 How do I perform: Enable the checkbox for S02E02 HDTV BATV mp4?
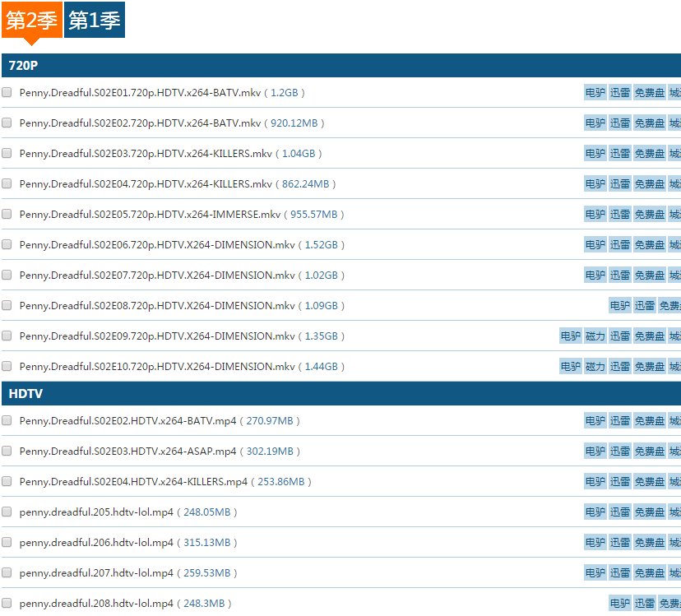7,420
